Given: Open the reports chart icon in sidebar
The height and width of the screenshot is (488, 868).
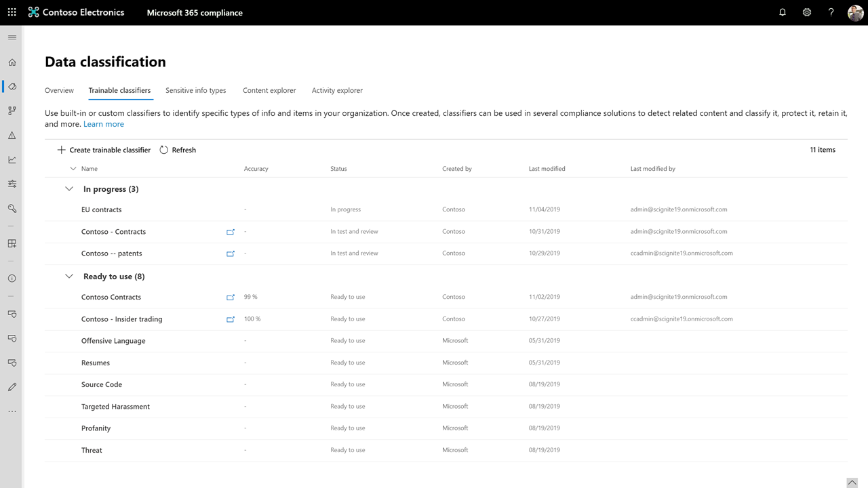Looking at the screenshot, I should [12, 159].
